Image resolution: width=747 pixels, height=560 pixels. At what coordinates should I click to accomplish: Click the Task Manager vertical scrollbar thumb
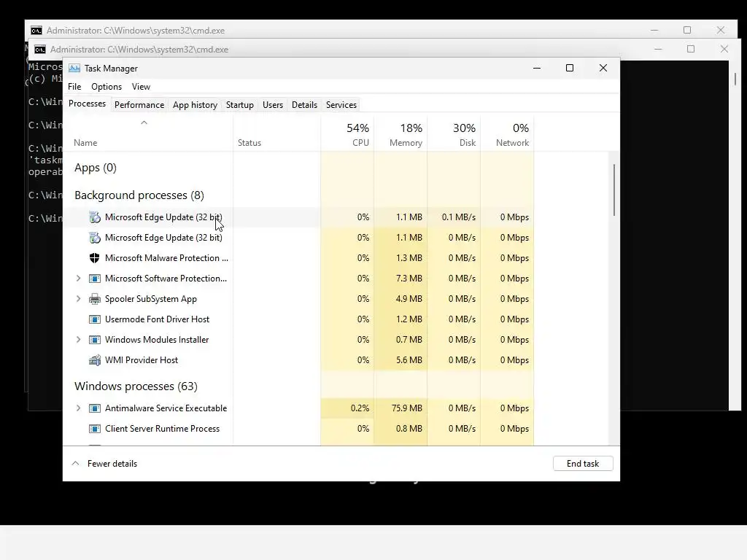point(614,190)
